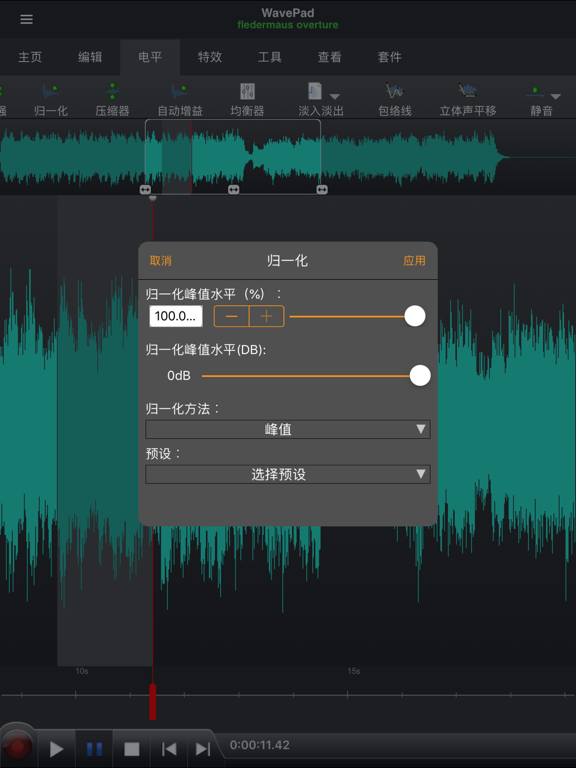The image size is (576, 768).
Task: Click the record button
Action: click(x=18, y=747)
